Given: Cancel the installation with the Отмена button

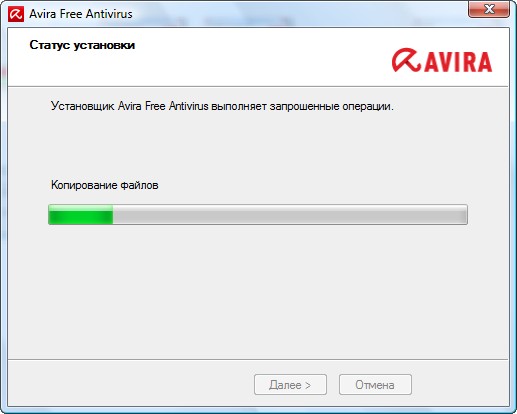Looking at the screenshot, I should point(375,385).
